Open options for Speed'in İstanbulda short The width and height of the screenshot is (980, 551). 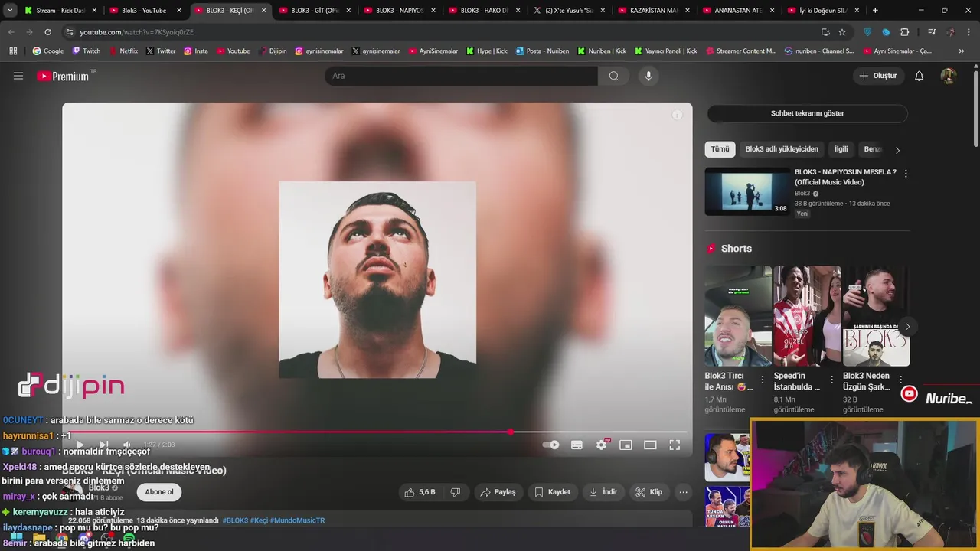pos(831,380)
